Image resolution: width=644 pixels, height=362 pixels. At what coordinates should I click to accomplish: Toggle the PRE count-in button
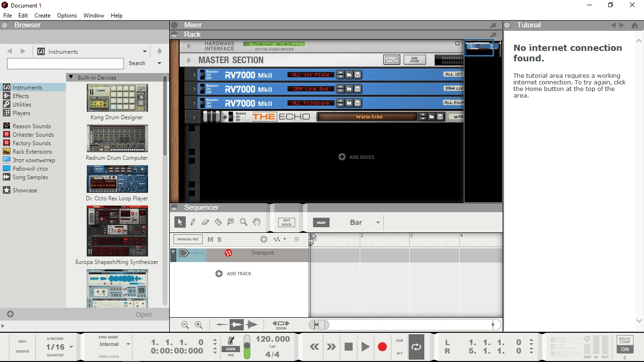[x=231, y=355]
